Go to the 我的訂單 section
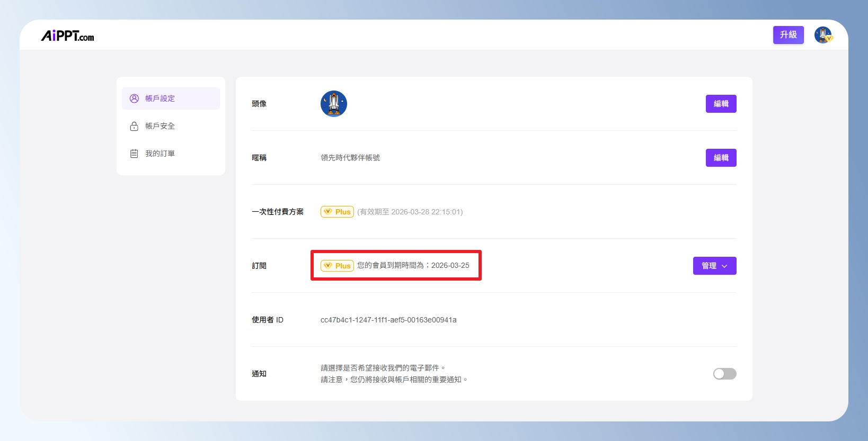 tap(160, 154)
